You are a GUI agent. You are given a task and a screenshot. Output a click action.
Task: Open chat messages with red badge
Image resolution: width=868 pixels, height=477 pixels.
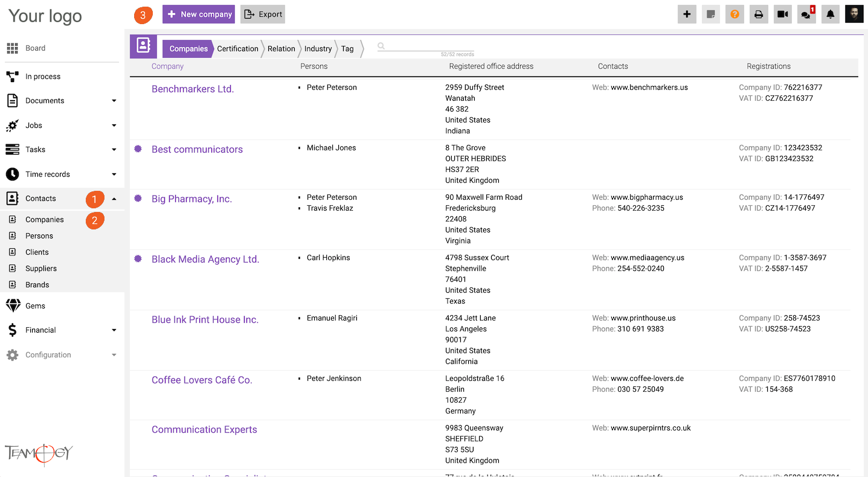pos(806,14)
